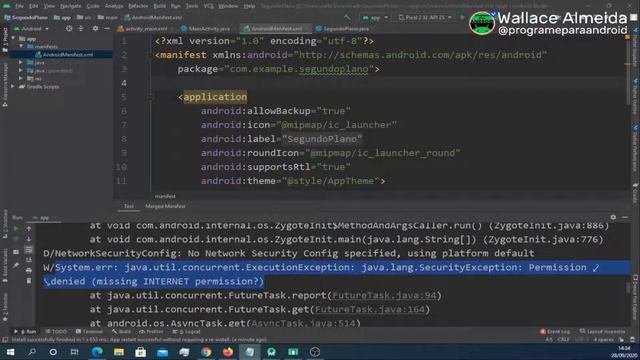Open the Edit menu
The width and height of the screenshot is (640, 360).
(x=33, y=6)
